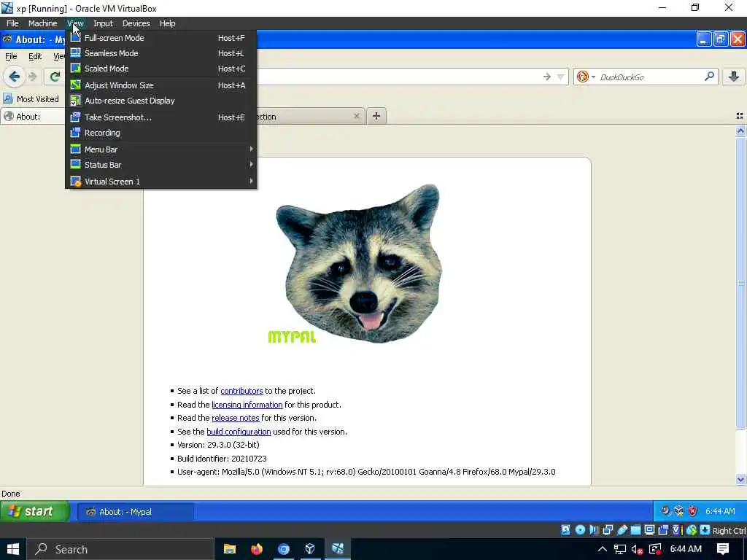Click the shared folders icon in VirtualBox status bar

635,530
